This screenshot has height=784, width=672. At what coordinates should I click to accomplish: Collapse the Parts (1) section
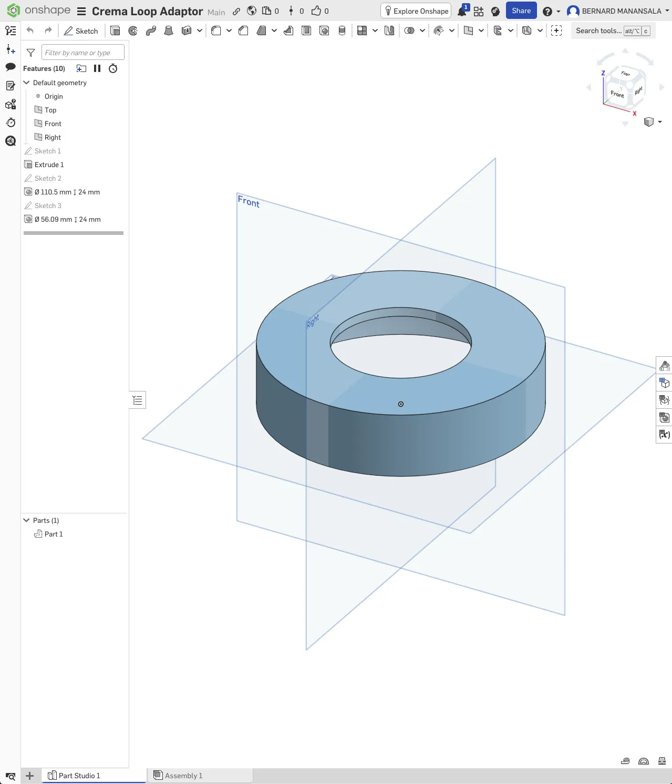[26, 520]
